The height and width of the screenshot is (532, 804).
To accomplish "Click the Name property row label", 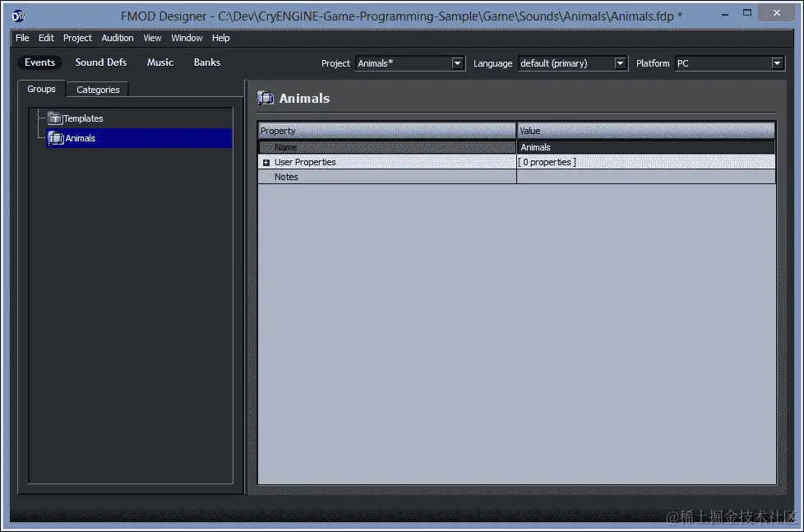I will point(285,148).
